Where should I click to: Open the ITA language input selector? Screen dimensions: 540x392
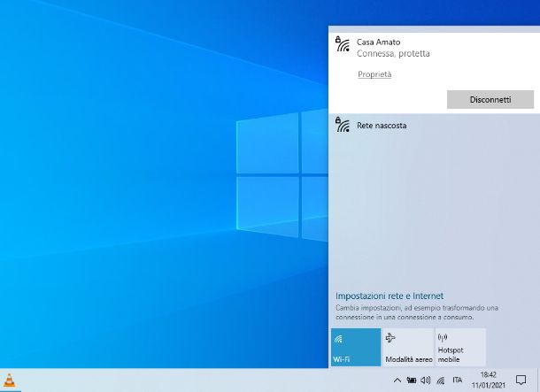coord(457,380)
